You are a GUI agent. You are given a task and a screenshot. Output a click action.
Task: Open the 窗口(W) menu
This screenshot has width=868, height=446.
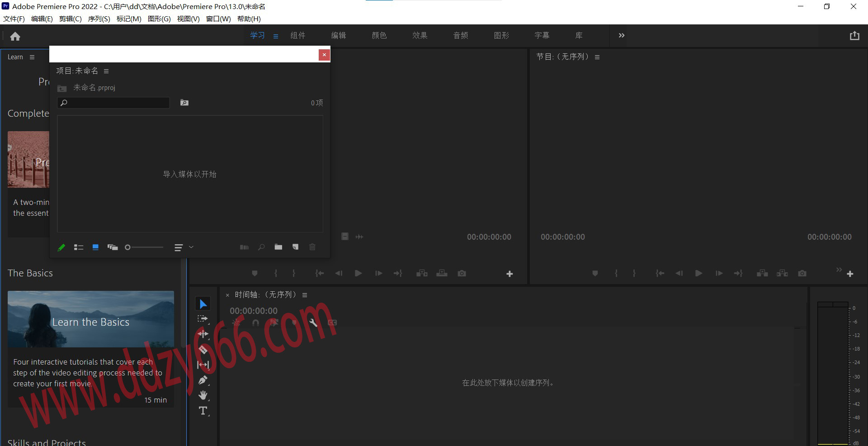[x=218, y=19]
